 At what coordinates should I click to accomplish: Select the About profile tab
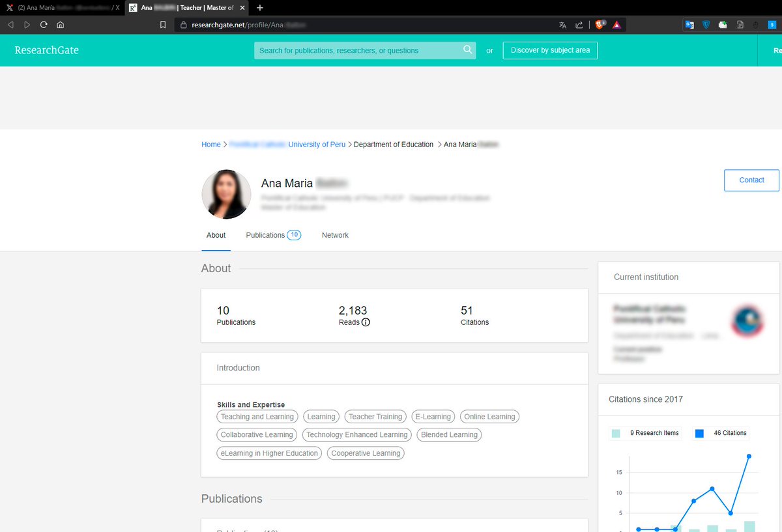coord(216,235)
